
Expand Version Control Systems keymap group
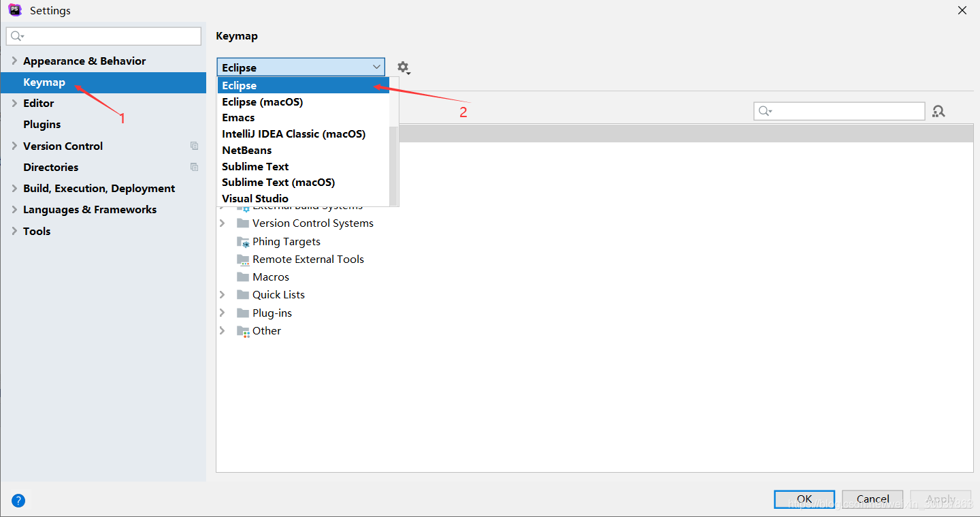pyautogui.click(x=223, y=223)
